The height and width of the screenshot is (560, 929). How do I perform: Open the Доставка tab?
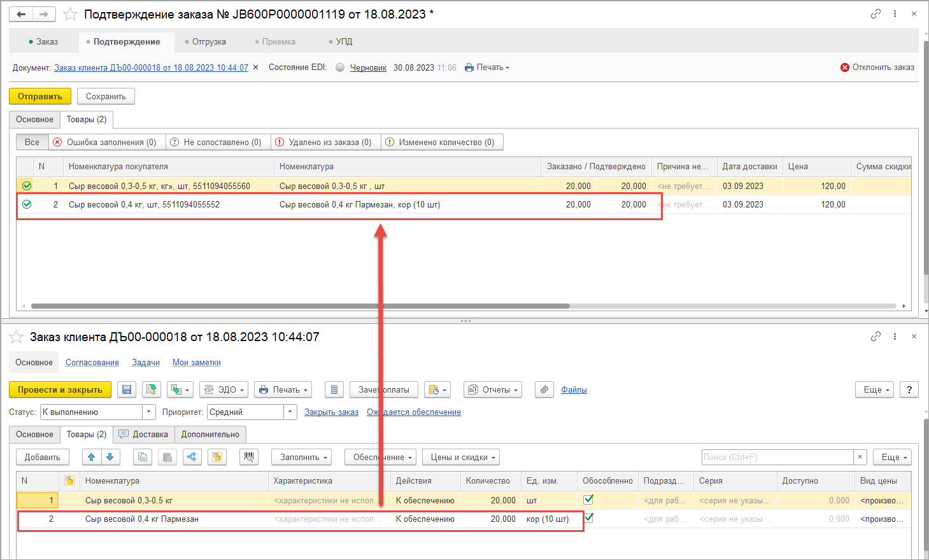click(144, 434)
